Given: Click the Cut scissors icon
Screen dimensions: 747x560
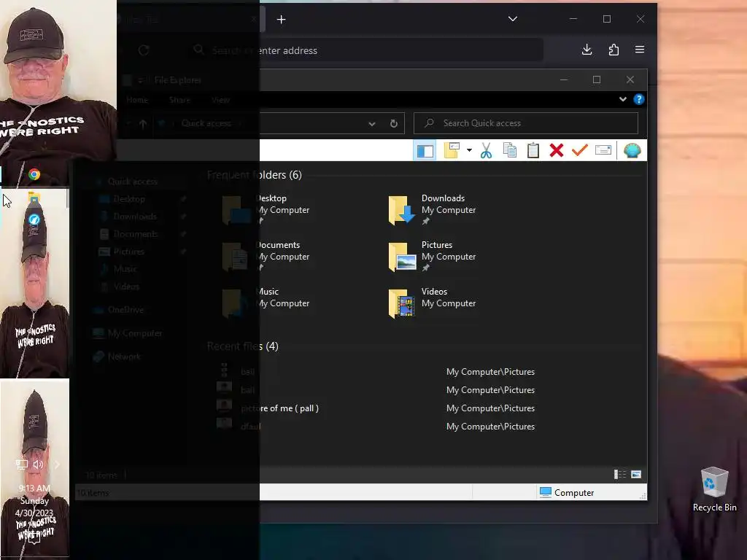Looking at the screenshot, I should point(486,150).
